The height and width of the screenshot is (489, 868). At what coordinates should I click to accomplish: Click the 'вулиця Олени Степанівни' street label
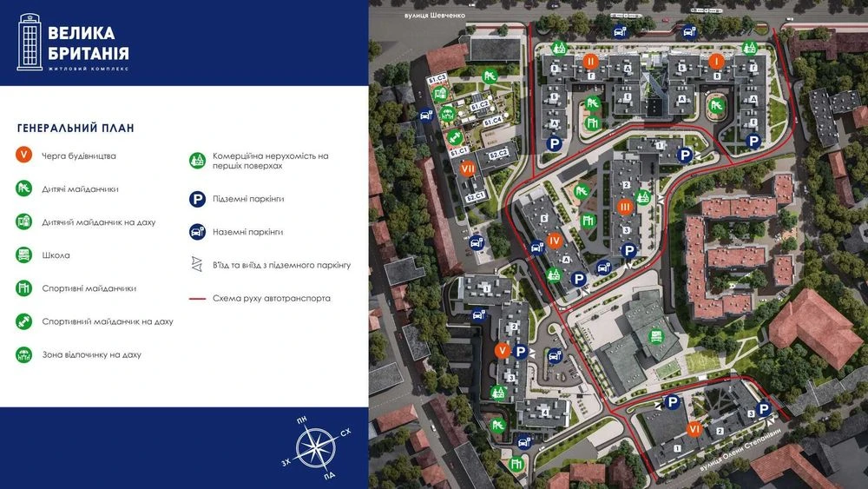[x=740, y=449]
